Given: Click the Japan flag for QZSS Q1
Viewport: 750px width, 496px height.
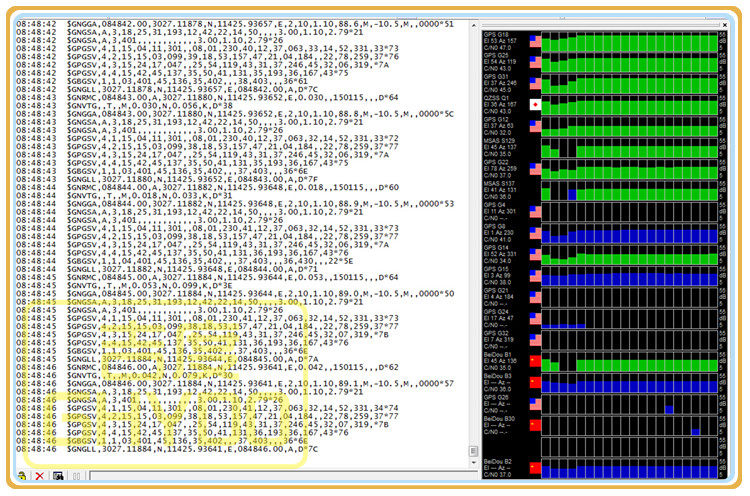Looking at the screenshot, I should point(535,104).
